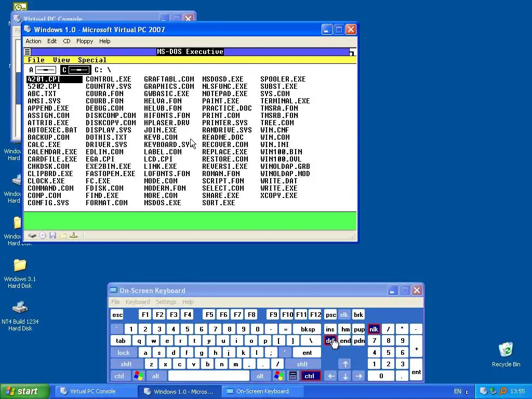Select AUTOEXEC.BAT in the file list

(52, 130)
